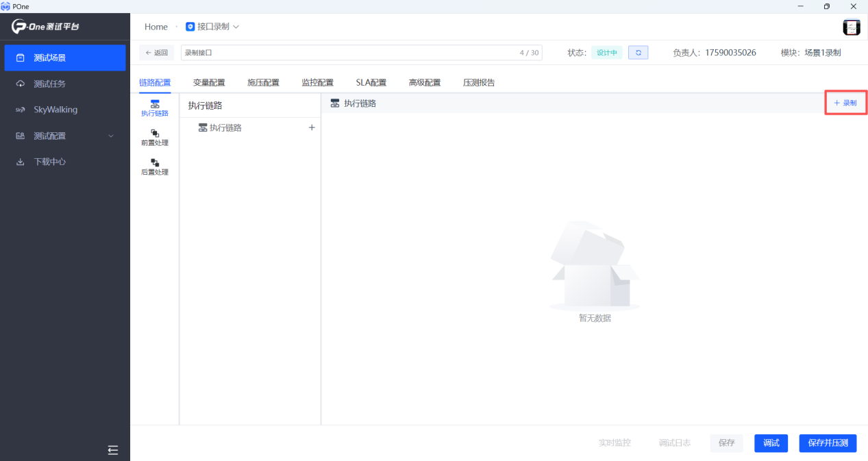This screenshot has height=461, width=868.
Task: Open user avatar in top right
Action: pyautogui.click(x=852, y=27)
